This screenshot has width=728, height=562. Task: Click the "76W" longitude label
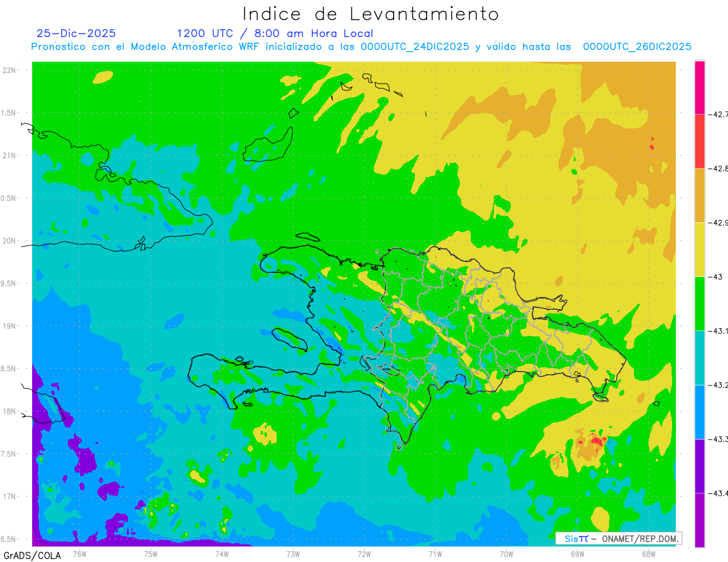click(79, 554)
